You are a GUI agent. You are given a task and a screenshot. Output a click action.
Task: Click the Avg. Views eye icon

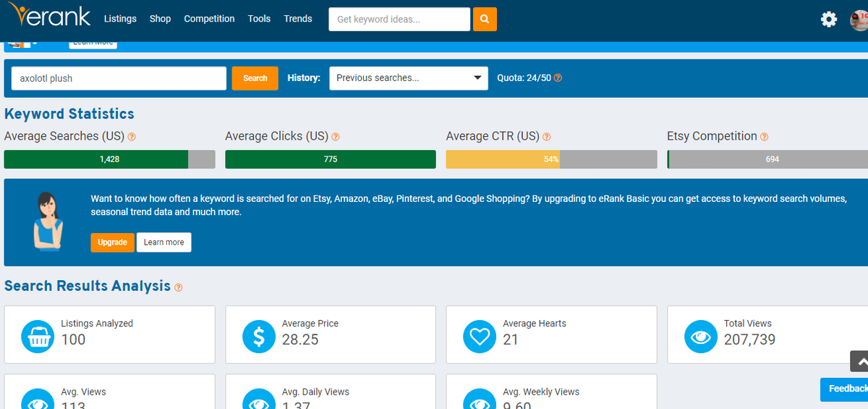(x=38, y=399)
